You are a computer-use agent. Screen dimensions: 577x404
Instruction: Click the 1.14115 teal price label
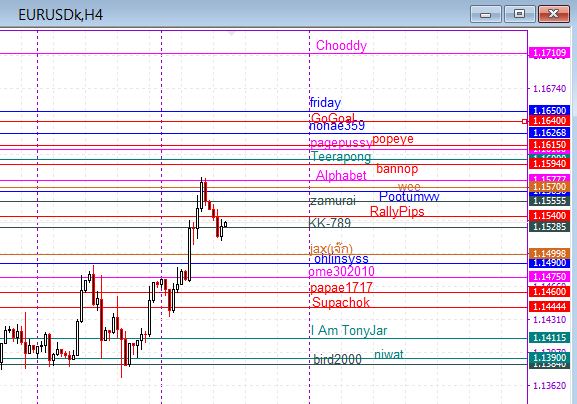(549, 337)
